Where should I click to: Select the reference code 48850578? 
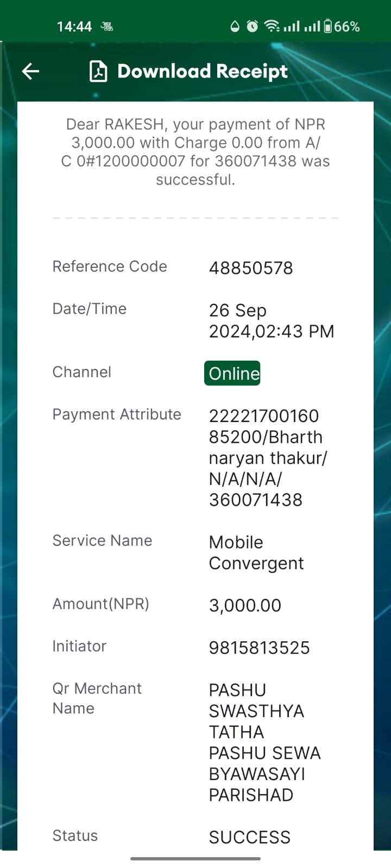coord(251,268)
